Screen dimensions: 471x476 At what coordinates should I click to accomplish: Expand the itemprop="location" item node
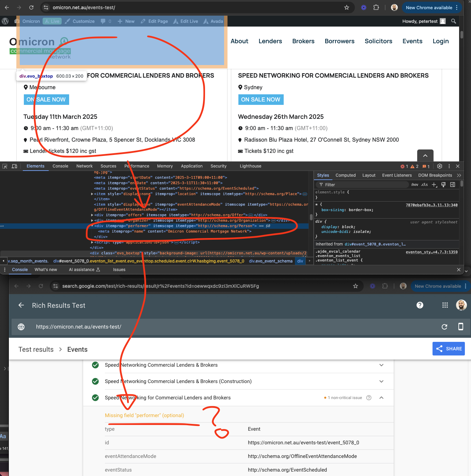(x=92, y=194)
